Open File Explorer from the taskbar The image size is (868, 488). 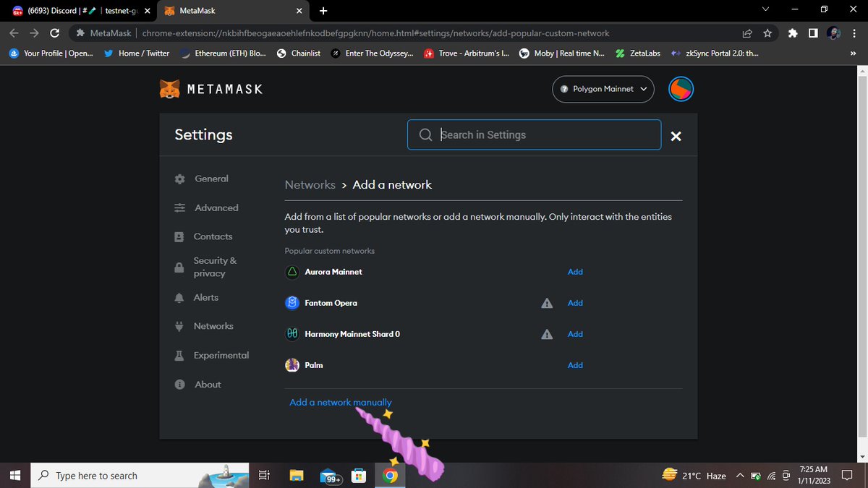coord(296,475)
